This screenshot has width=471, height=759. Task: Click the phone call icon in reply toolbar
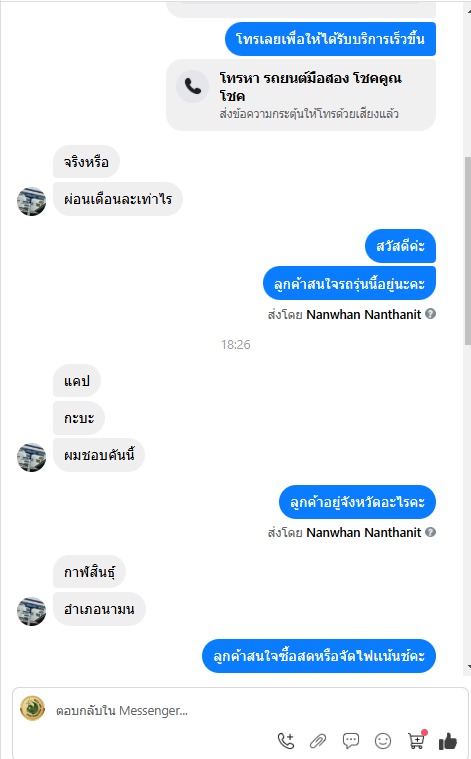click(x=286, y=741)
